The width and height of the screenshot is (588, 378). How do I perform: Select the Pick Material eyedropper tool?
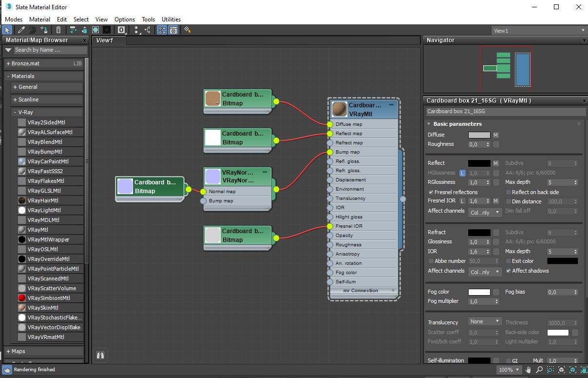point(21,30)
